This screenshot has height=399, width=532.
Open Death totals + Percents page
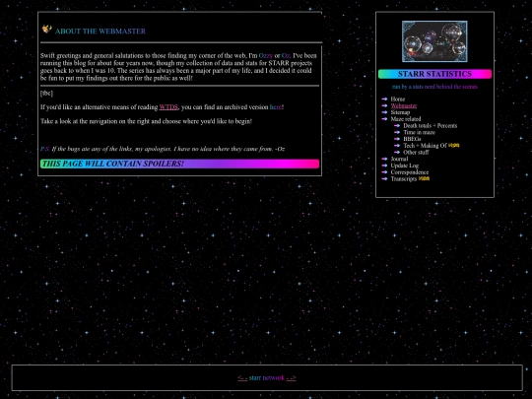click(x=430, y=126)
